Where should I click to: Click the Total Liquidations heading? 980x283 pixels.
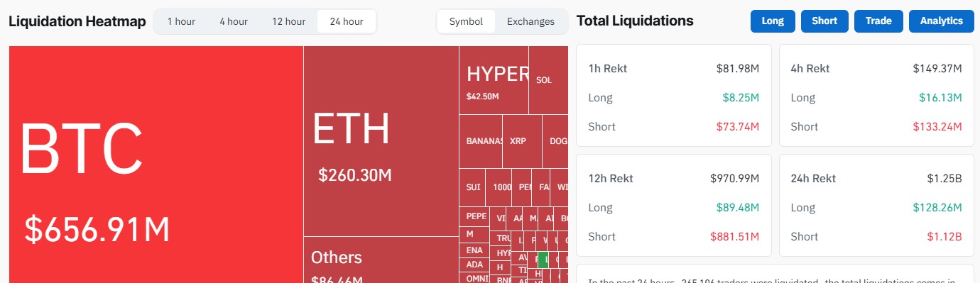tap(635, 21)
